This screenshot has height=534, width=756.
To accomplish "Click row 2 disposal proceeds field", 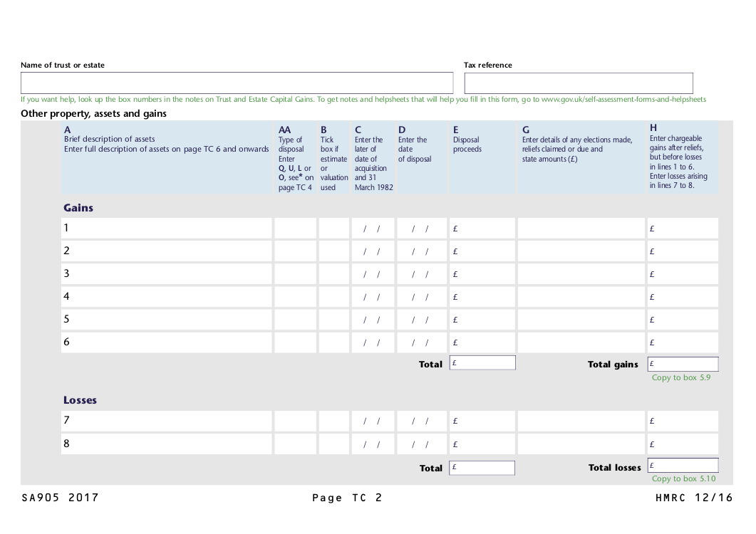I will 482,251.
